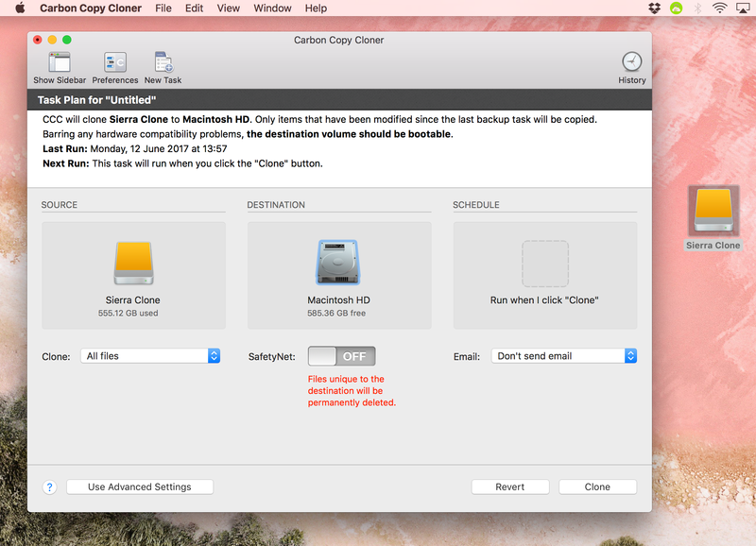Click the Last Run date line
The height and width of the screenshot is (546, 756).
[x=134, y=148]
